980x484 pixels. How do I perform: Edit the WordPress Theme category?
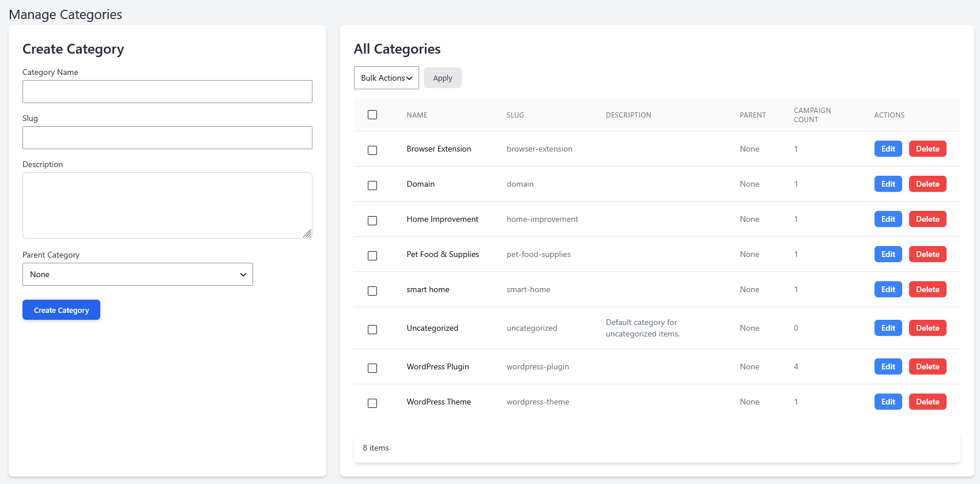[888, 402]
